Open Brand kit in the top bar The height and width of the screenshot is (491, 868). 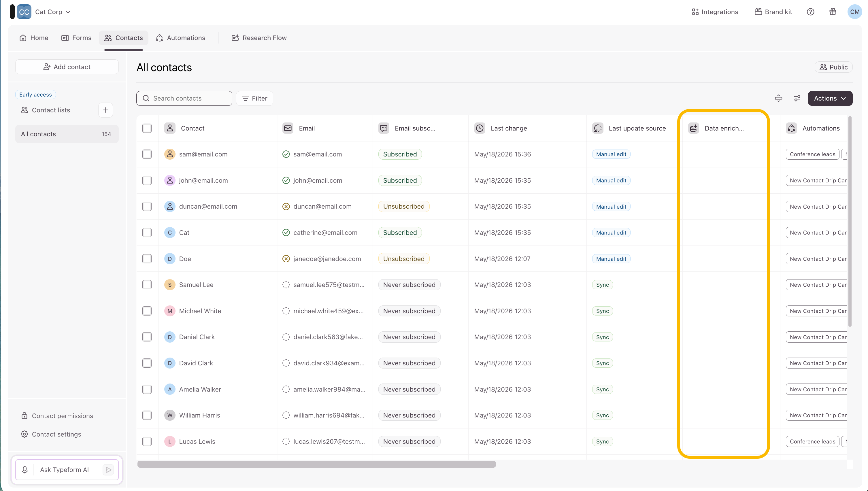773,12
